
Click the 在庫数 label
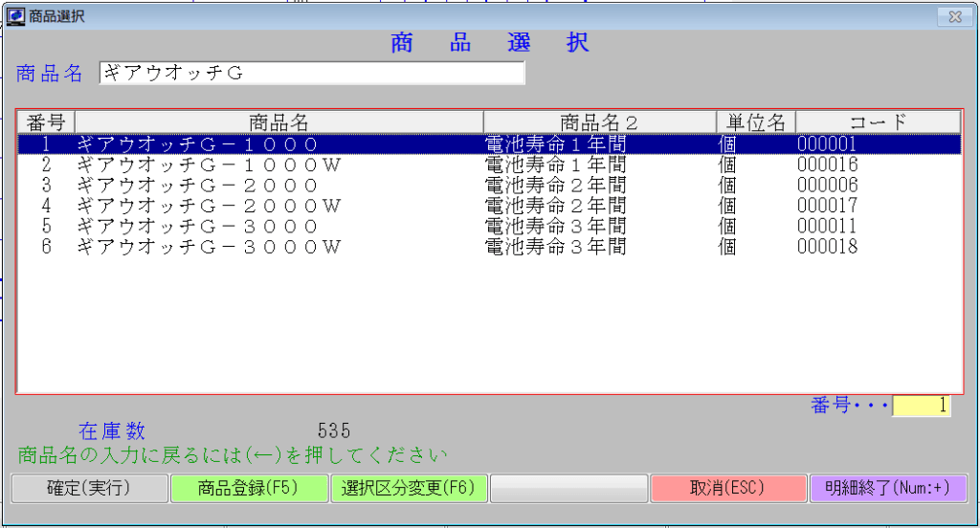[x=112, y=430]
